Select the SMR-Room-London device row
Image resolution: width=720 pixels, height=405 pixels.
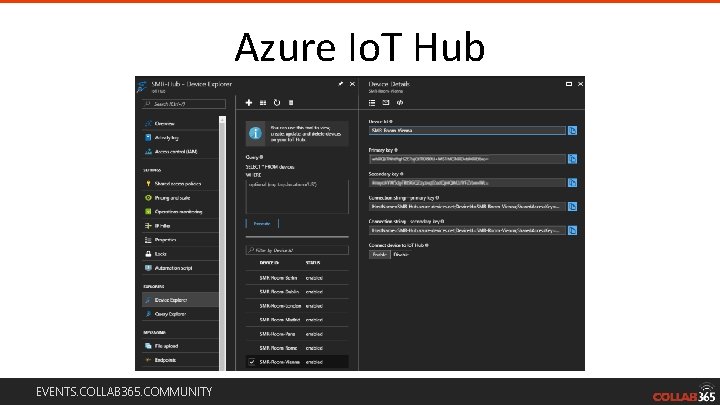297,306
